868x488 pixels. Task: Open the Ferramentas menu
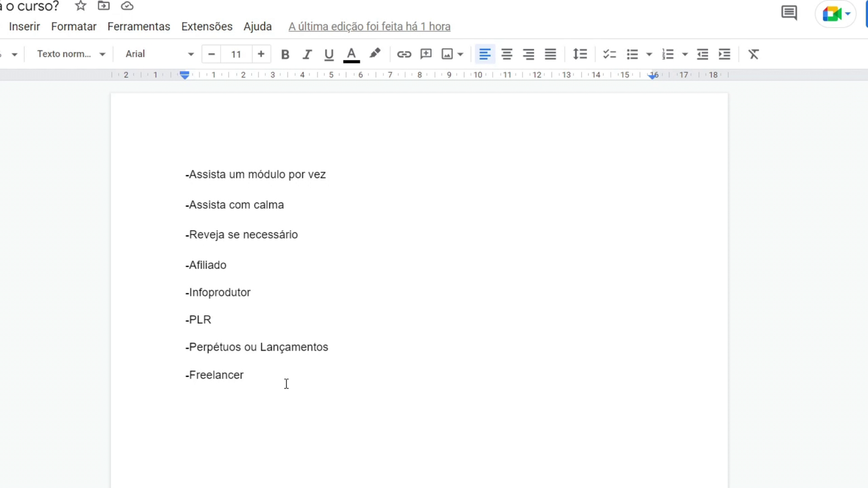point(139,27)
